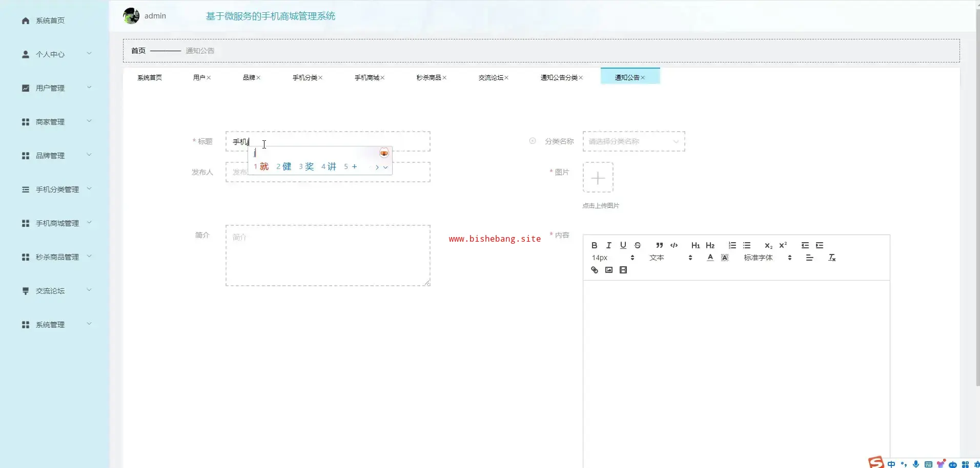The image size is (980, 468).
Task: Toggle bold formatting in the editor
Action: click(x=594, y=245)
